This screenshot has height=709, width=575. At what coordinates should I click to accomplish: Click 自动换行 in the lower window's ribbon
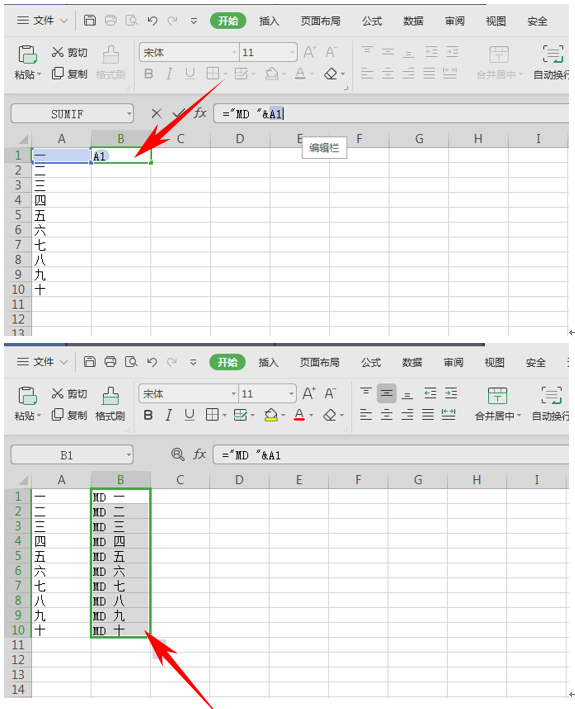coord(551,403)
